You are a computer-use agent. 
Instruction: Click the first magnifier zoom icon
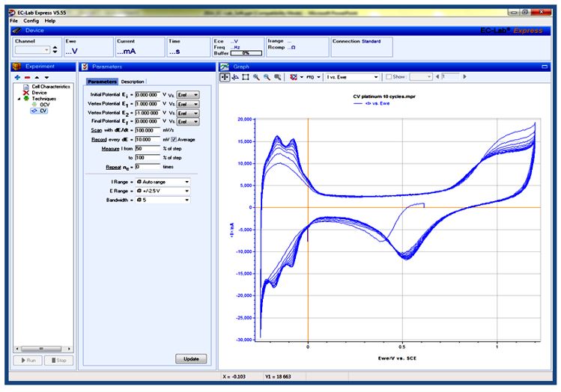(x=256, y=77)
